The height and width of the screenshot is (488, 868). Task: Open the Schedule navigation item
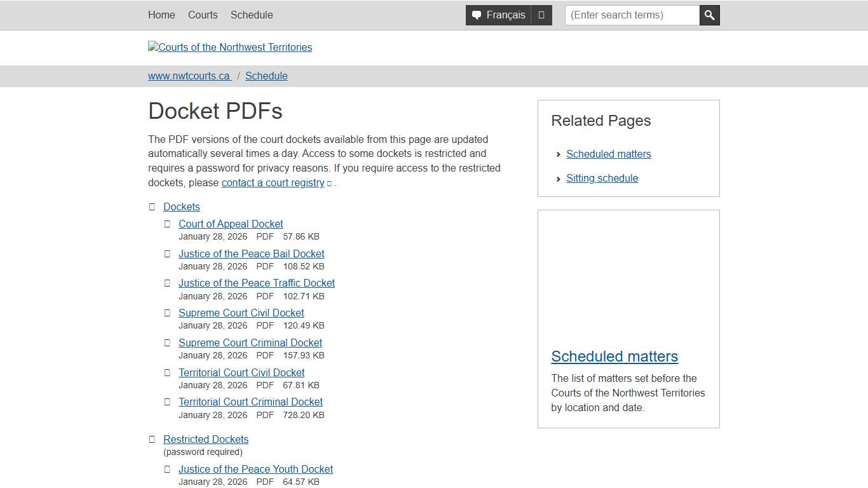point(251,15)
